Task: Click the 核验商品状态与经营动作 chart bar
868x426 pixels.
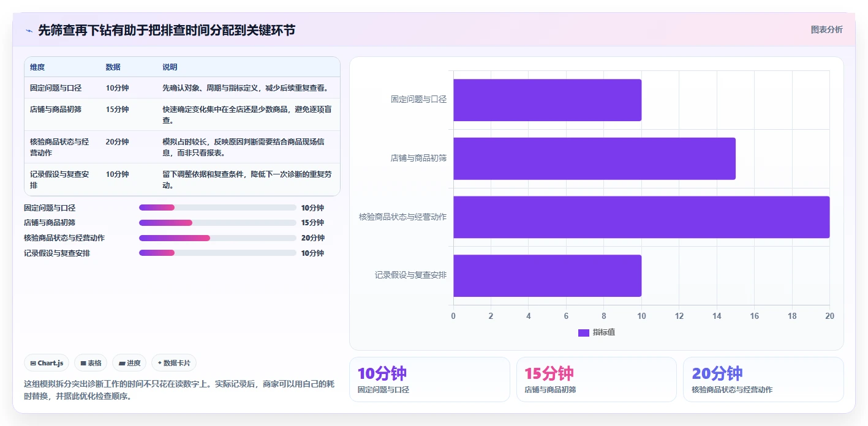Action: point(641,217)
